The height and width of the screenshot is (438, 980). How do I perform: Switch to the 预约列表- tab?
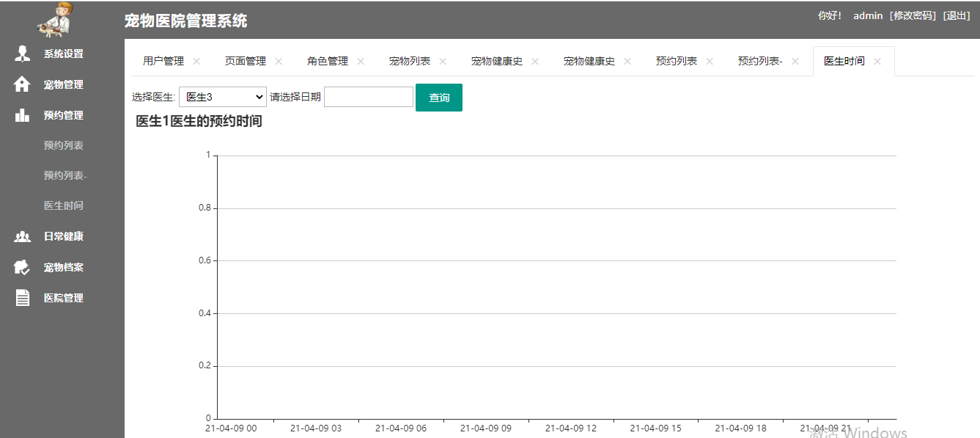[x=760, y=62]
